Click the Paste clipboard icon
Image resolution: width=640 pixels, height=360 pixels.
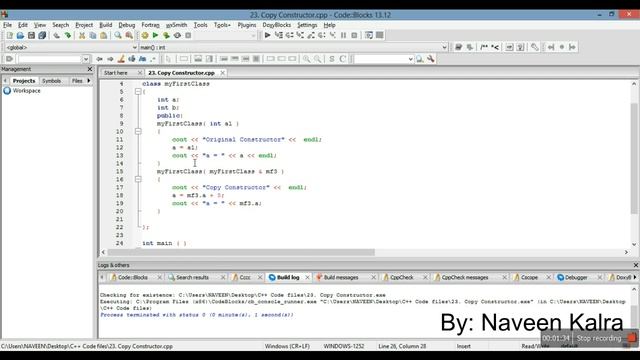coord(104,36)
